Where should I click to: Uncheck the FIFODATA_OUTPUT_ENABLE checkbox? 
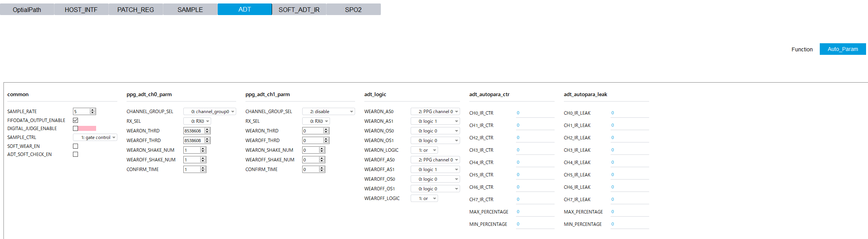tap(76, 120)
